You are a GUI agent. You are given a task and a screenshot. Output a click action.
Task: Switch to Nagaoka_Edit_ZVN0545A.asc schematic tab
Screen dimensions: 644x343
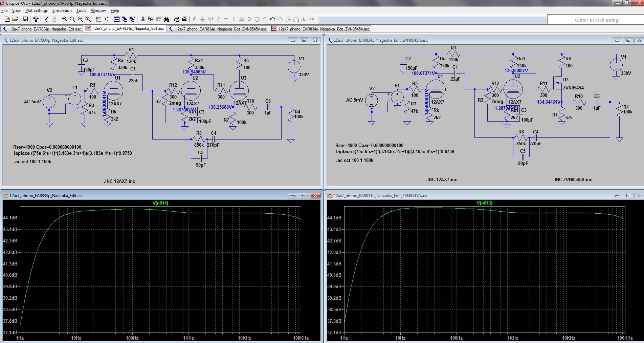[x=218, y=29]
